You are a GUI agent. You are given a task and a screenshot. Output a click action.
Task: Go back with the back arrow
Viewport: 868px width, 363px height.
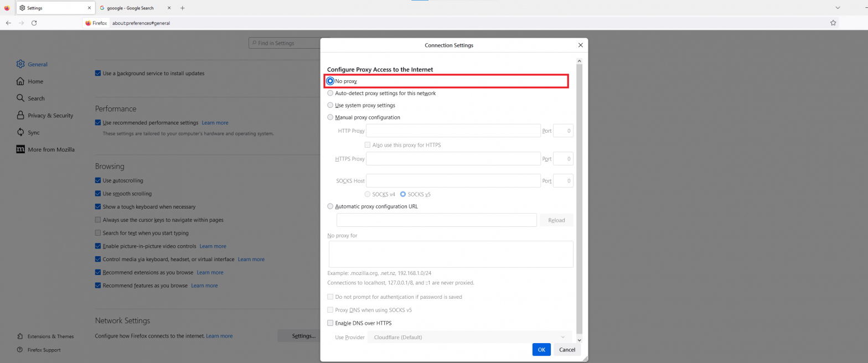pos(8,23)
